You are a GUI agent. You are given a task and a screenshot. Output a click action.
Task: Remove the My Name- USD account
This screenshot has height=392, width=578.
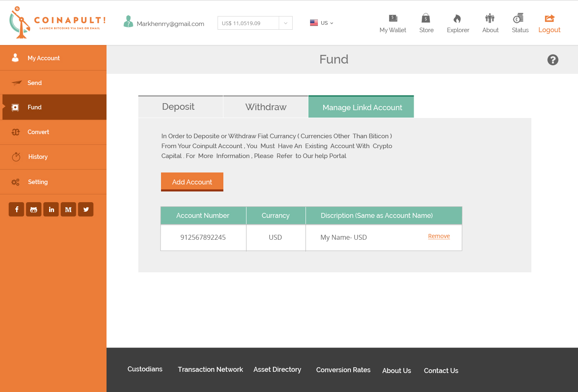[x=439, y=236]
